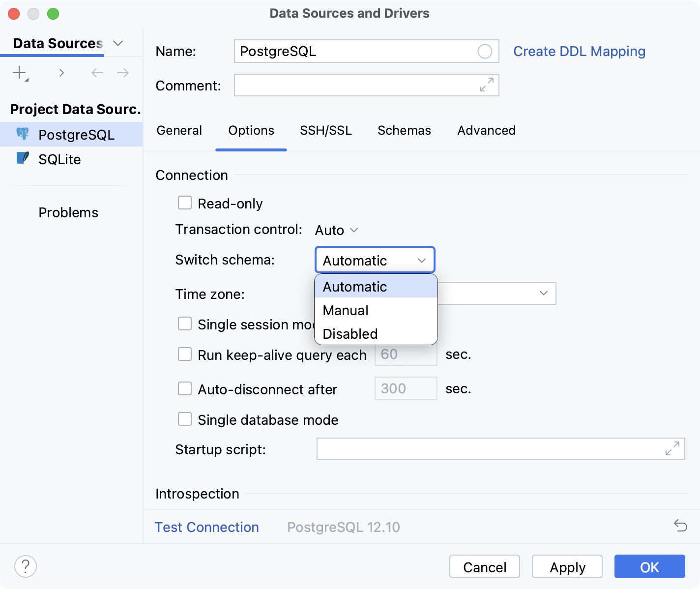The width and height of the screenshot is (700, 589).
Task: Switch to the SSH/SSL tab
Action: 325,130
